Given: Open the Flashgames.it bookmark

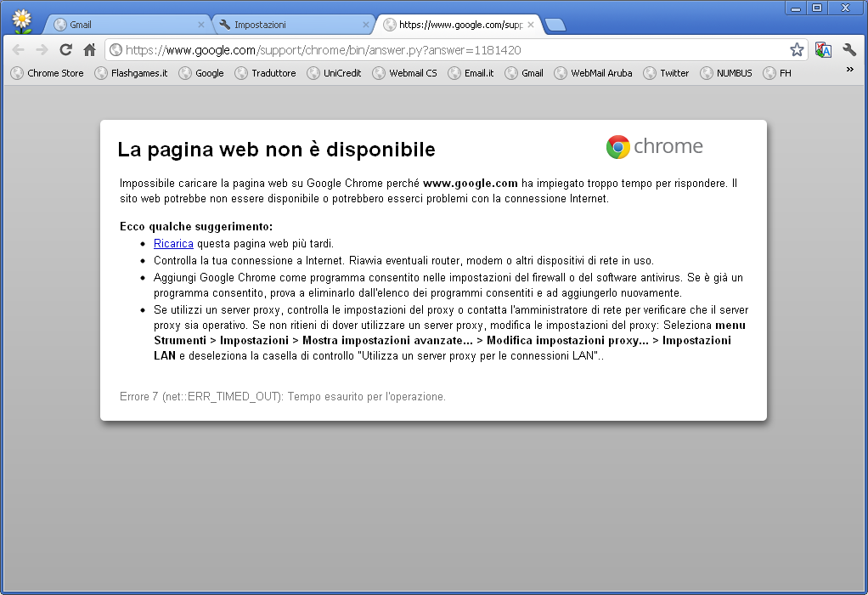Looking at the screenshot, I should tap(131, 73).
